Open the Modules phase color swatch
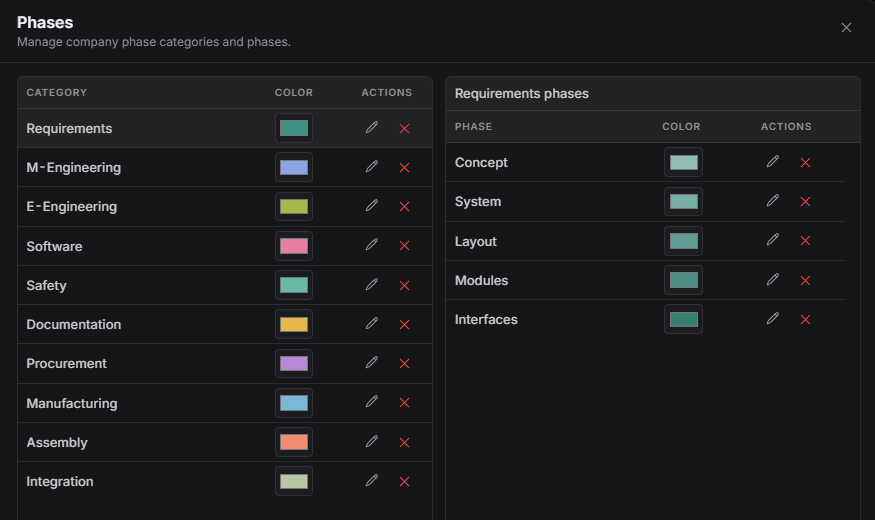Viewport: 875px width, 520px height. point(684,280)
